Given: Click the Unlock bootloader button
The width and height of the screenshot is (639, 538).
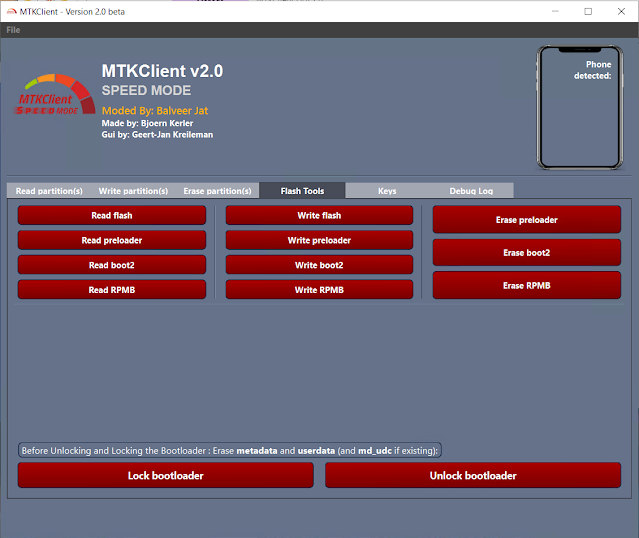Looking at the screenshot, I should pyautogui.click(x=473, y=475).
